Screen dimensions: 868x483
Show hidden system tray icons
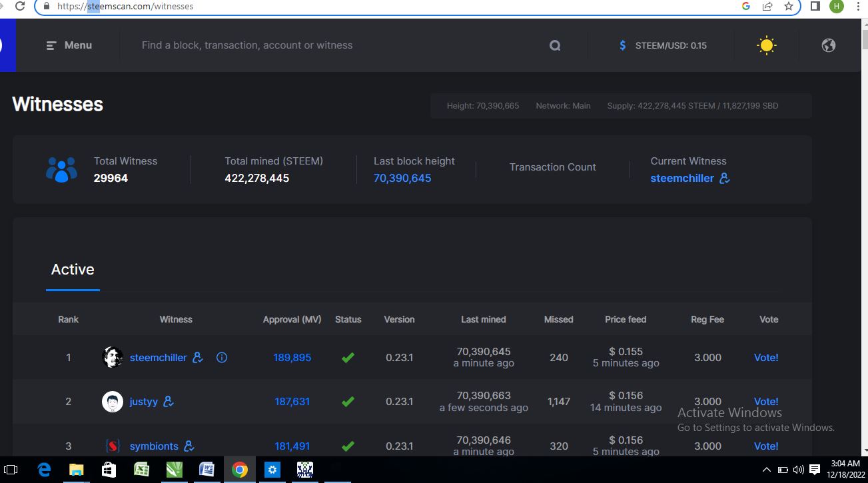tap(766, 470)
